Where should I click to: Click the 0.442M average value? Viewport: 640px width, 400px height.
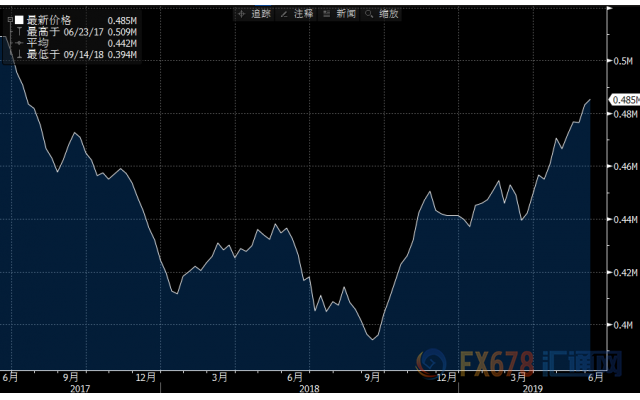pyautogui.click(x=122, y=43)
